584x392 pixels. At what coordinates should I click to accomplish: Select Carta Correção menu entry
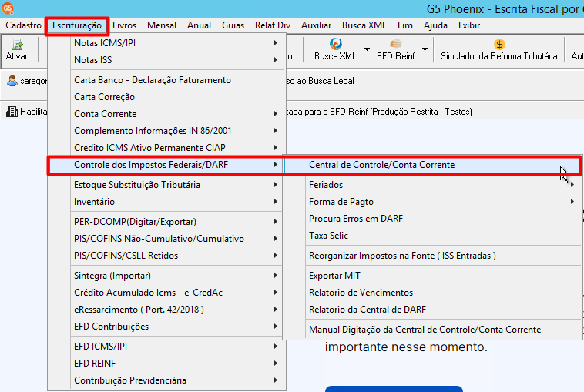click(x=166, y=97)
